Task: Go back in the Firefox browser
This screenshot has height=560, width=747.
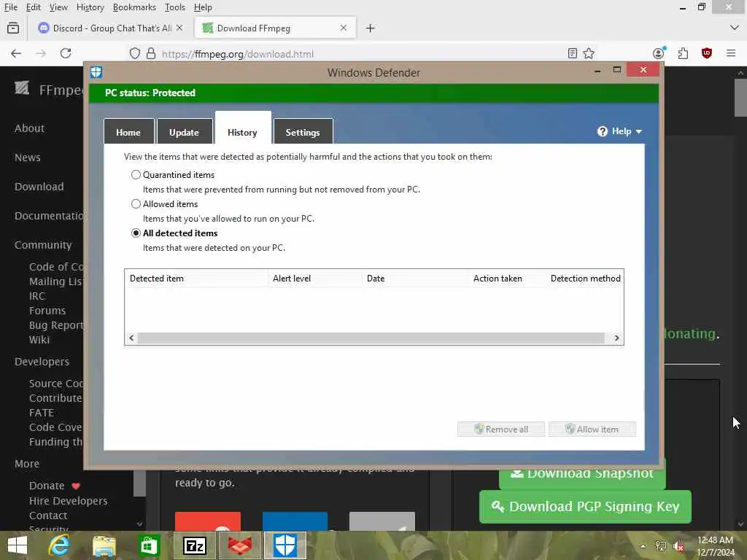Action: (16, 53)
